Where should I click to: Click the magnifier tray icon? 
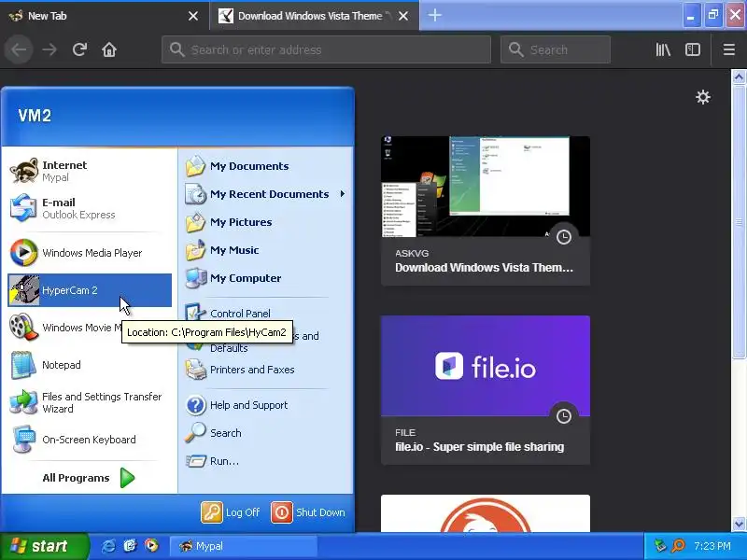[678, 546]
